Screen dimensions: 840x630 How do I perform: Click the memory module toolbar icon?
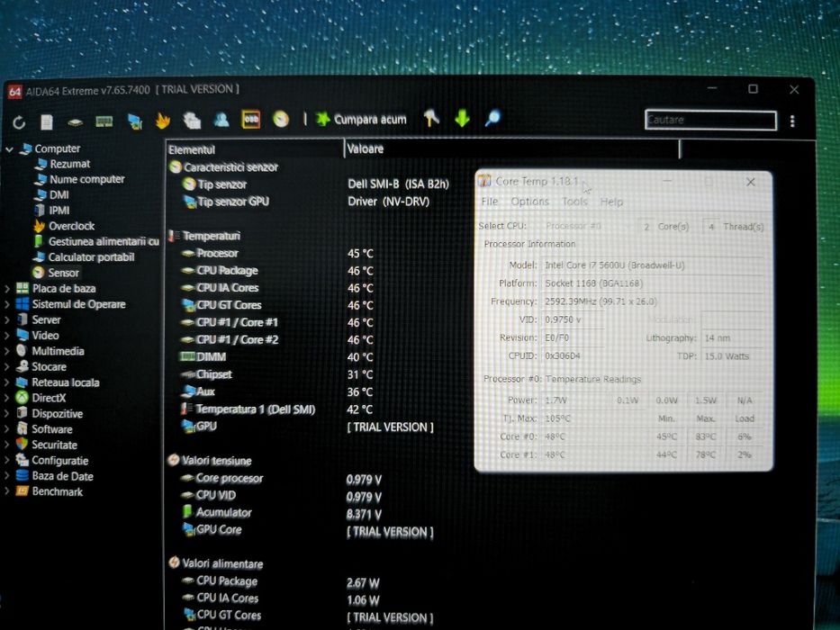104,121
